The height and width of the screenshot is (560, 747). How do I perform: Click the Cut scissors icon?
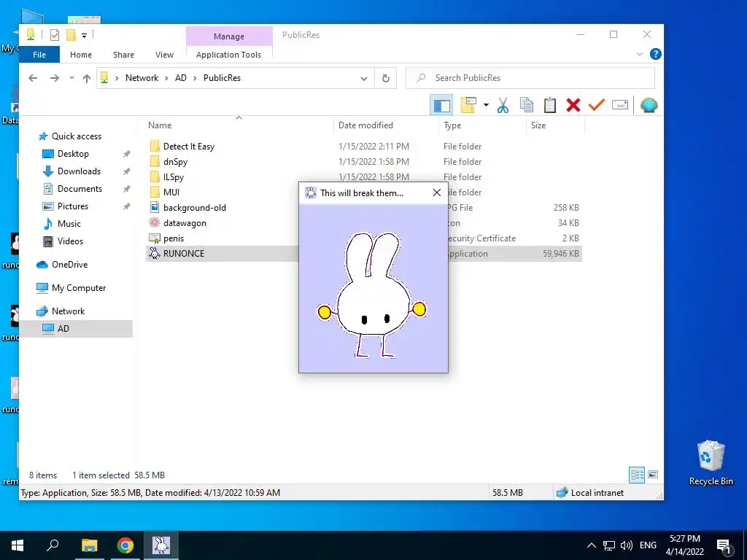pos(503,105)
